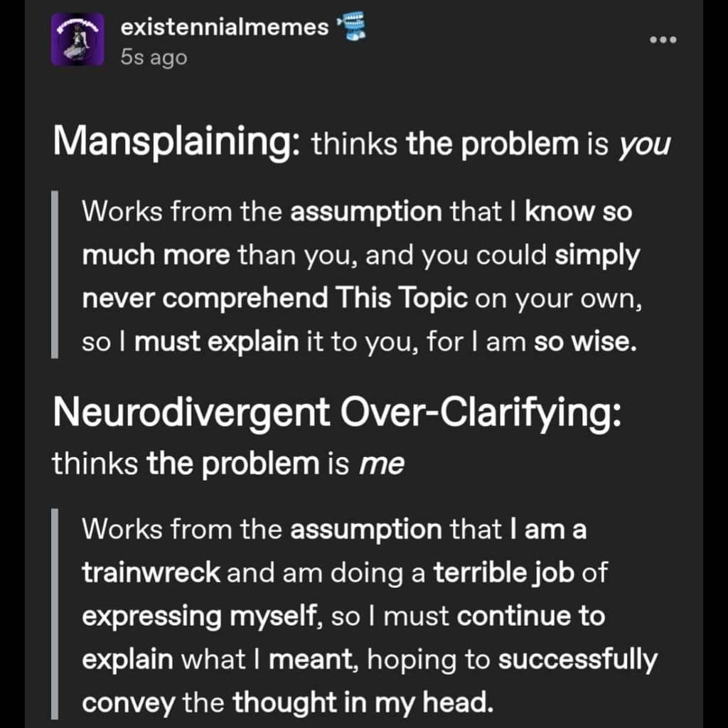The width and height of the screenshot is (728, 728).
Task: Visit the existennialmemes blog link
Action: tap(225, 28)
